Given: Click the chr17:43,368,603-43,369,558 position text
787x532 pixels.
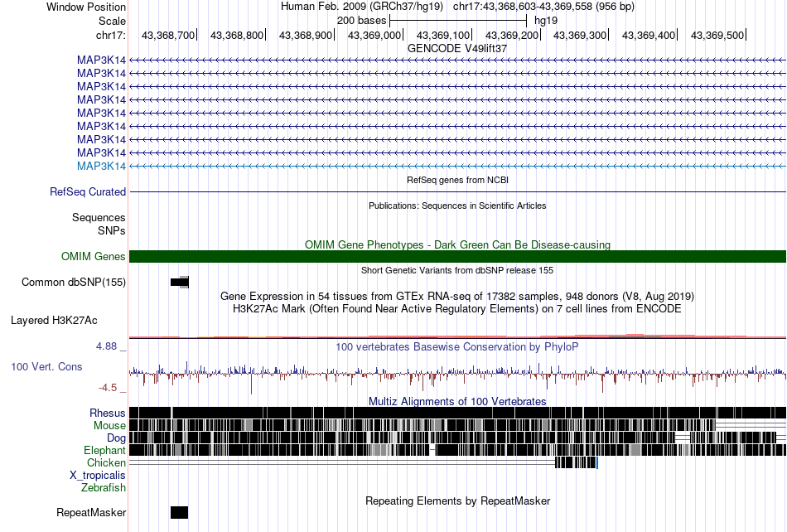Looking at the screenshot, I should [x=543, y=7].
